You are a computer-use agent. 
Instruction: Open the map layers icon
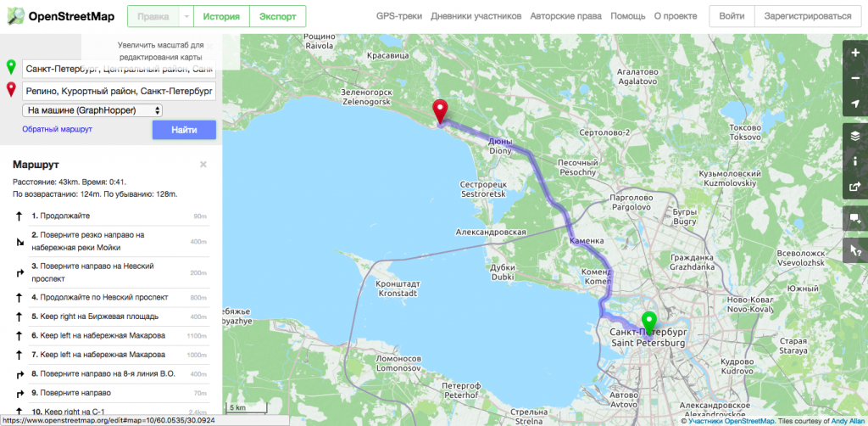[855, 136]
